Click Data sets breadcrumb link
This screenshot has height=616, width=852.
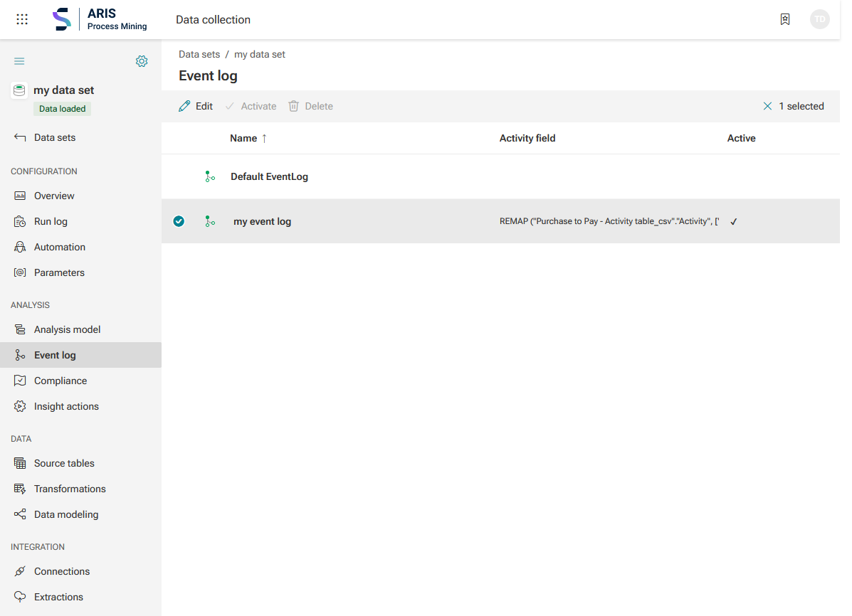click(x=199, y=54)
